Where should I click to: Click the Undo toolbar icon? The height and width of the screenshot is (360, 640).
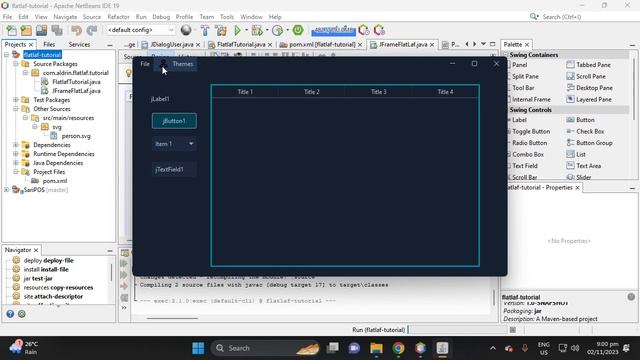click(x=76, y=30)
